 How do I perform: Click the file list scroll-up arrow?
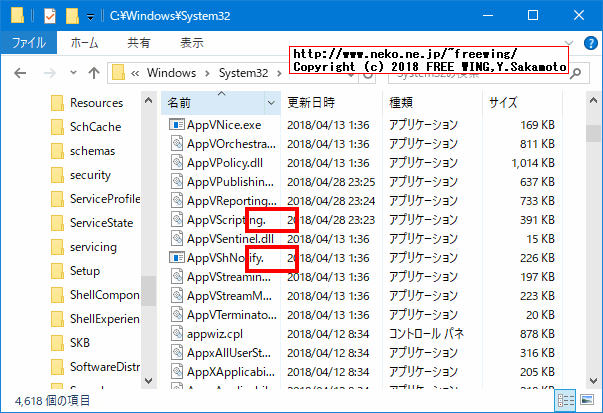(593, 101)
